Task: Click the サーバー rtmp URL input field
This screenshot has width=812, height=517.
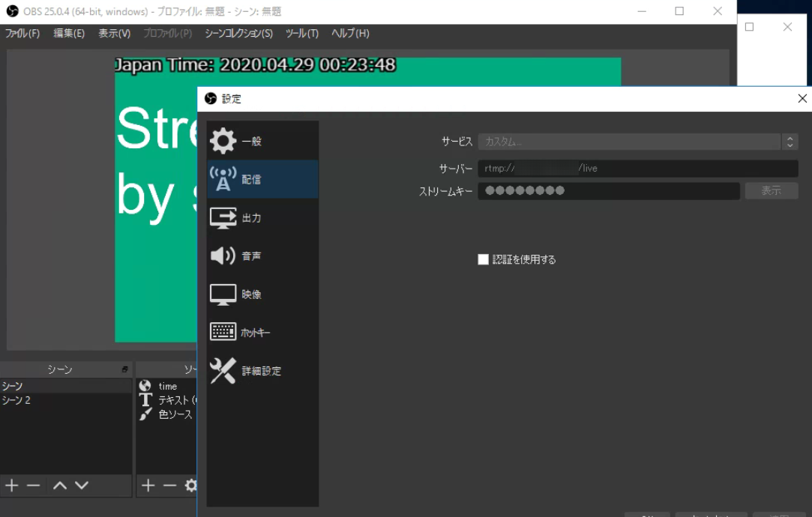Action: [637, 169]
